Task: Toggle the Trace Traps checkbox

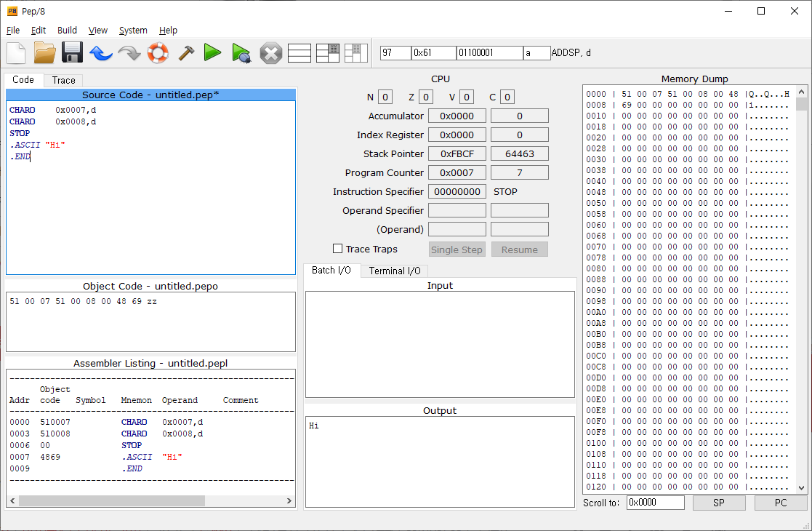Action: coord(337,249)
